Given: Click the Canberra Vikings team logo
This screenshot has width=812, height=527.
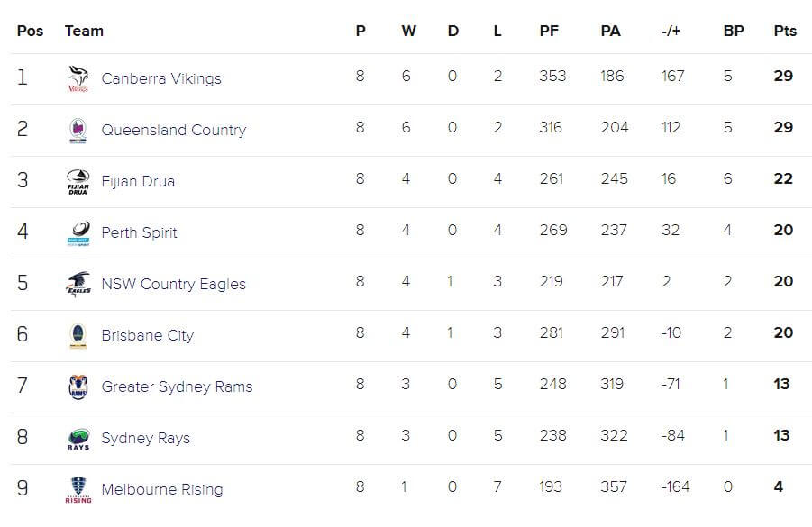Looking at the screenshot, I should click(78, 78).
